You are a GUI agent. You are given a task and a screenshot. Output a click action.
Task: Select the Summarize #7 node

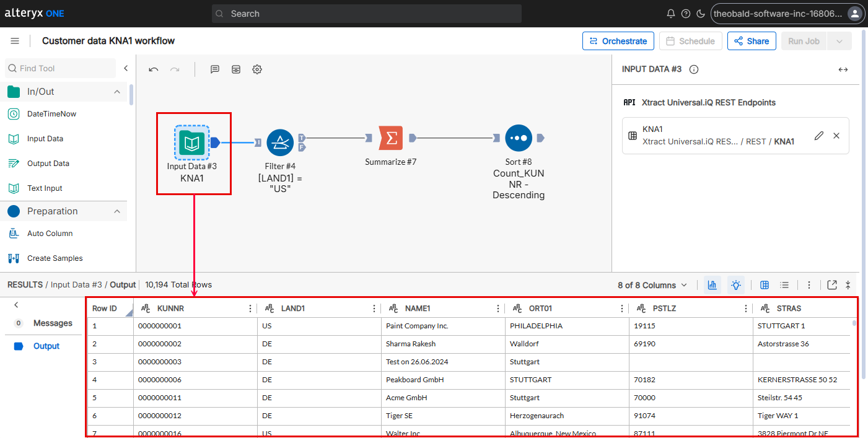tap(391, 138)
